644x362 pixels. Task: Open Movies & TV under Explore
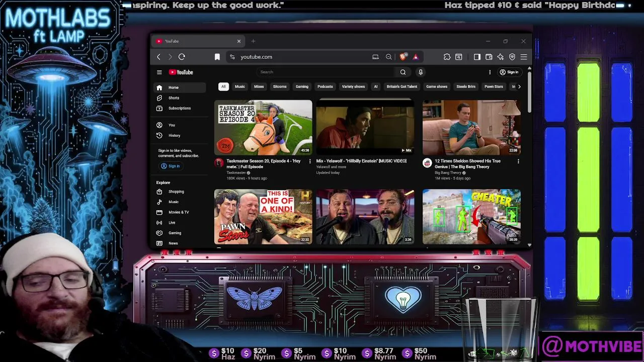(x=180, y=212)
